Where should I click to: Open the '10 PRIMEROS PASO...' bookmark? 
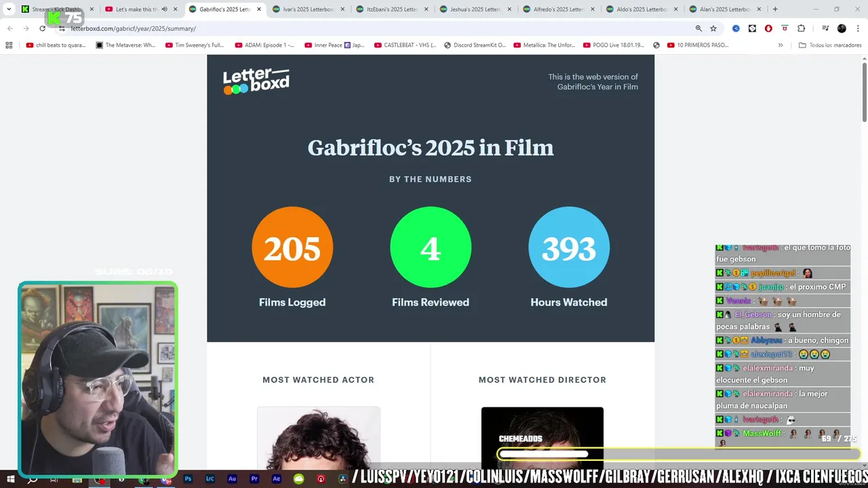[698, 45]
